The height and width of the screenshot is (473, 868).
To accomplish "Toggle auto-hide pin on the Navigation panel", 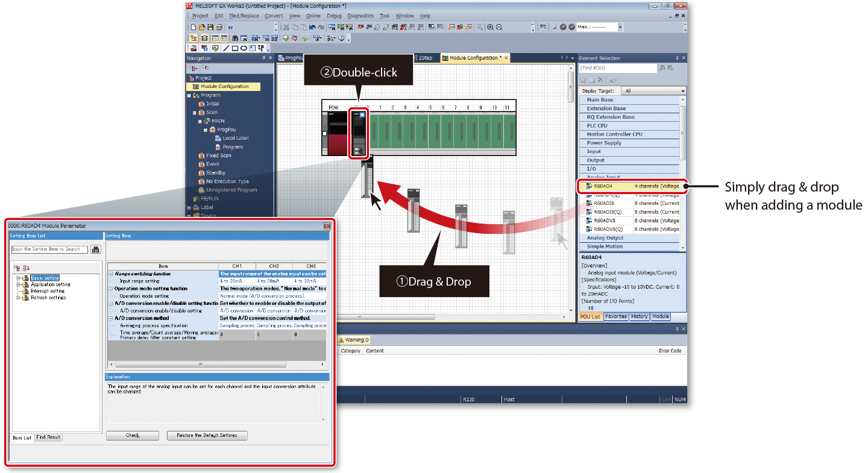I will coord(264,58).
